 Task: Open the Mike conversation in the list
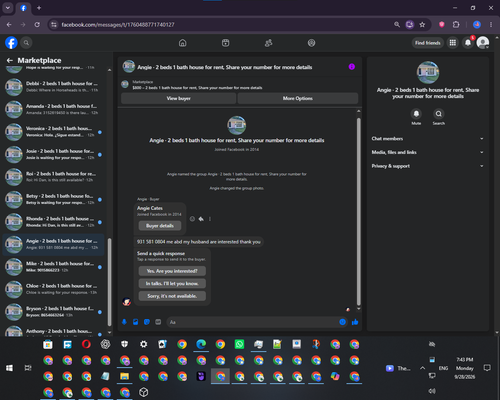coord(53,267)
